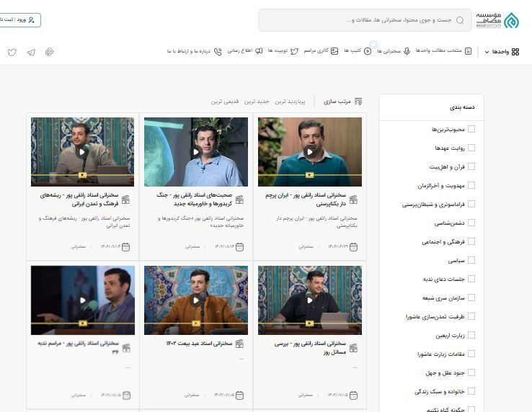Click the phone icon for درباره ما
This screenshot has height=412, width=532.
218,51
